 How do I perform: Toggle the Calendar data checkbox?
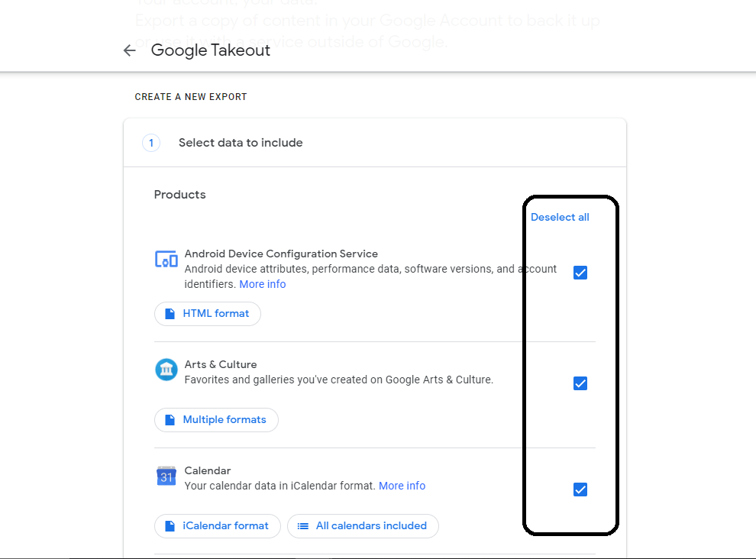(x=580, y=489)
